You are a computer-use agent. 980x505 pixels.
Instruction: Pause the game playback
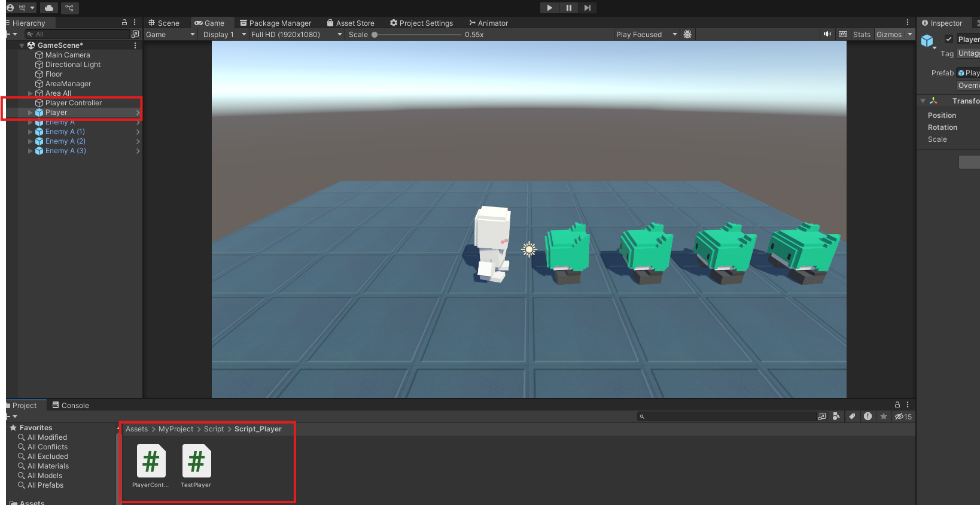pyautogui.click(x=568, y=8)
